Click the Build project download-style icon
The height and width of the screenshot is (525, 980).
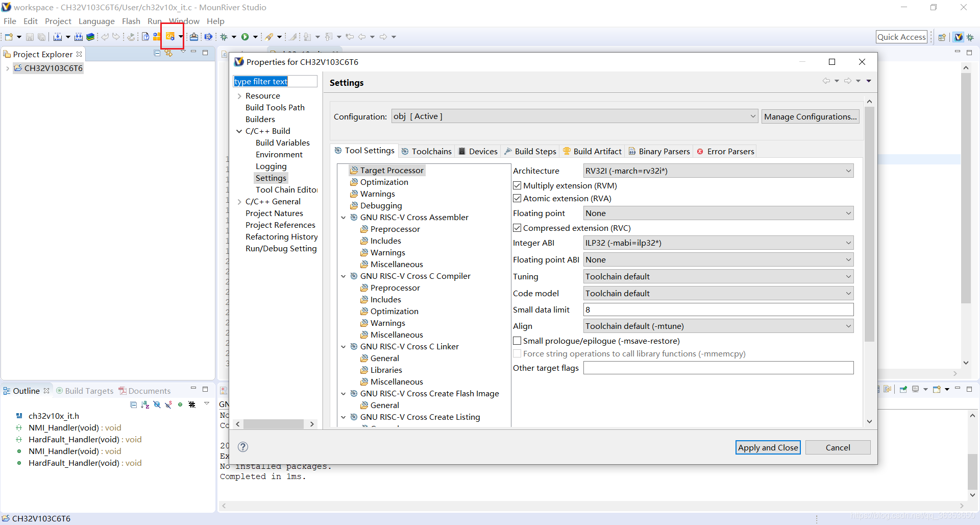pos(58,37)
